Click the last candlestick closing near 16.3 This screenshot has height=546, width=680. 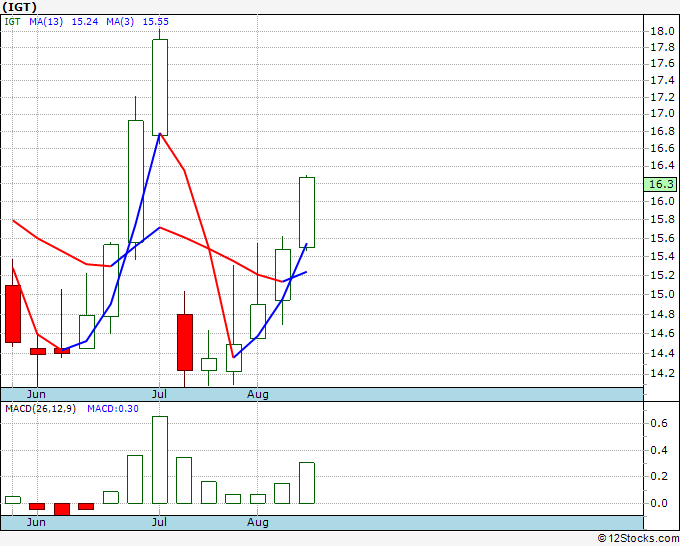click(307, 213)
